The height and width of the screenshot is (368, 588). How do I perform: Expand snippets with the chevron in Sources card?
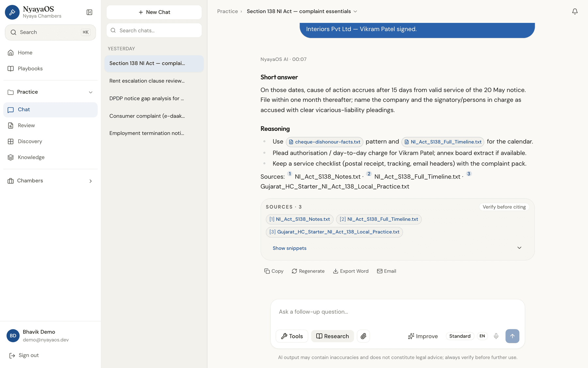pyautogui.click(x=519, y=248)
